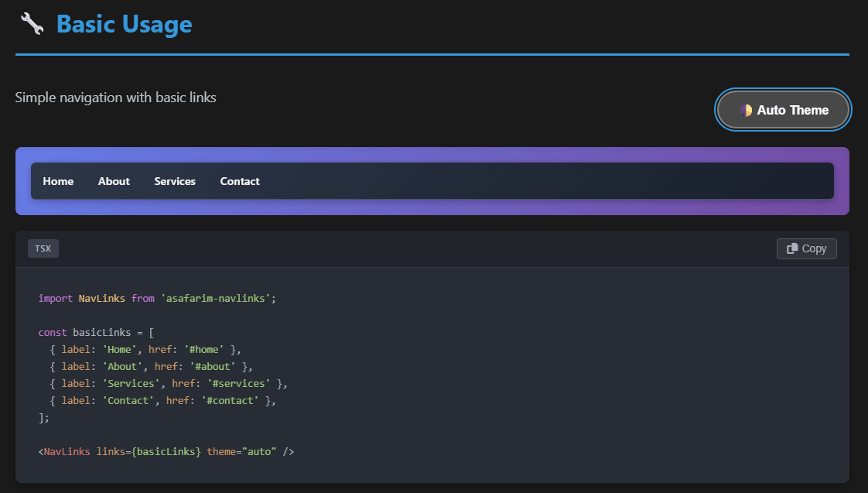Screen dimensions: 868x493
Task: Select the Contact navigation link
Action: 240,180
